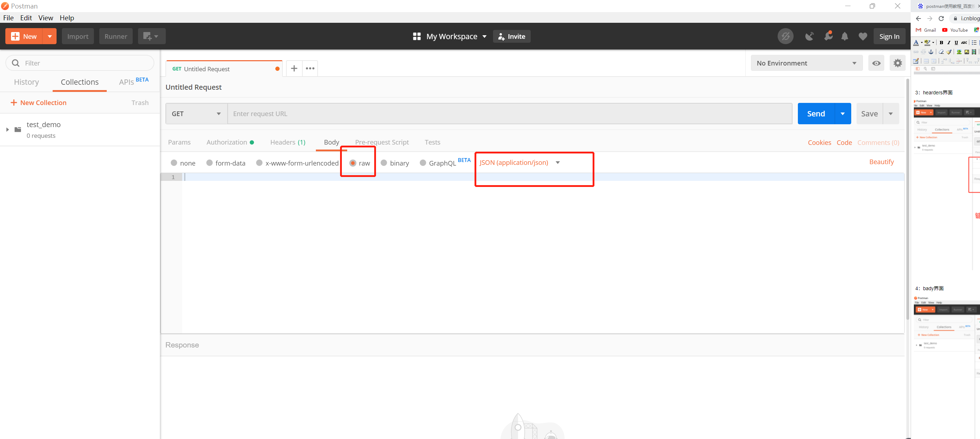Viewport: 980px width, 439px height.
Task: Expand the test_demo collection
Action: point(7,130)
